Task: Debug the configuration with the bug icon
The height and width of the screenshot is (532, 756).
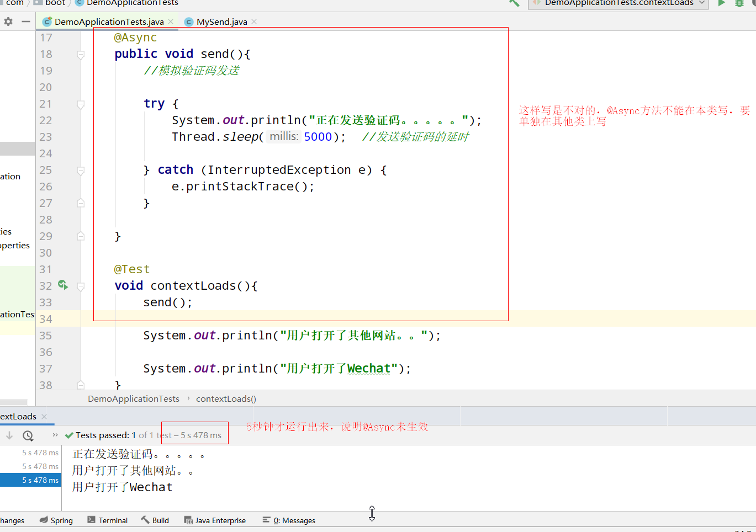Action: pos(739,3)
